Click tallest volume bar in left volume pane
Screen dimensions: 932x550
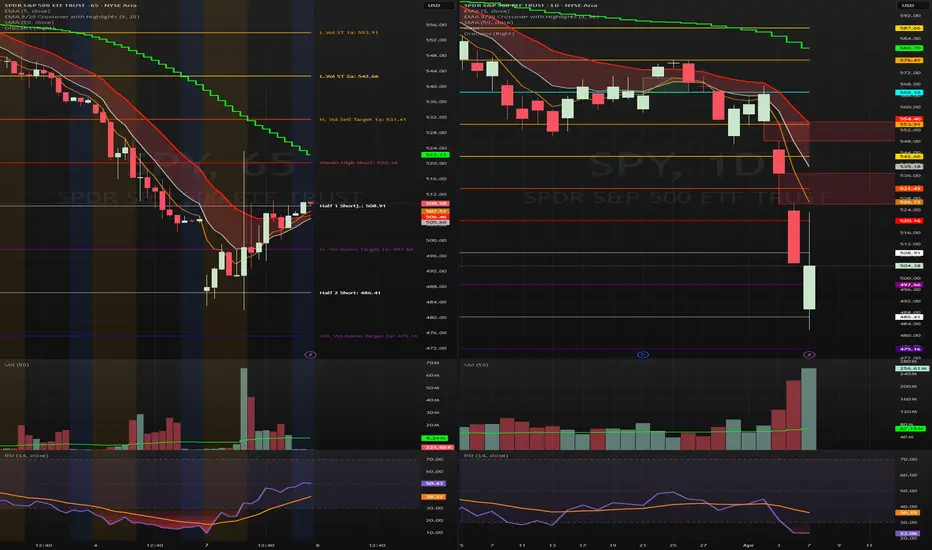point(244,409)
